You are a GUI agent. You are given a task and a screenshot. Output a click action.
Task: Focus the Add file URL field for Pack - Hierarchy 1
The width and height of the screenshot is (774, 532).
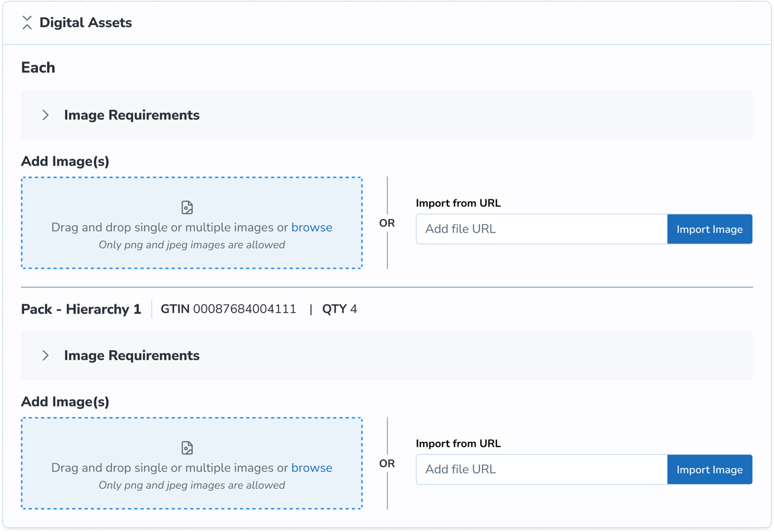(x=542, y=469)
